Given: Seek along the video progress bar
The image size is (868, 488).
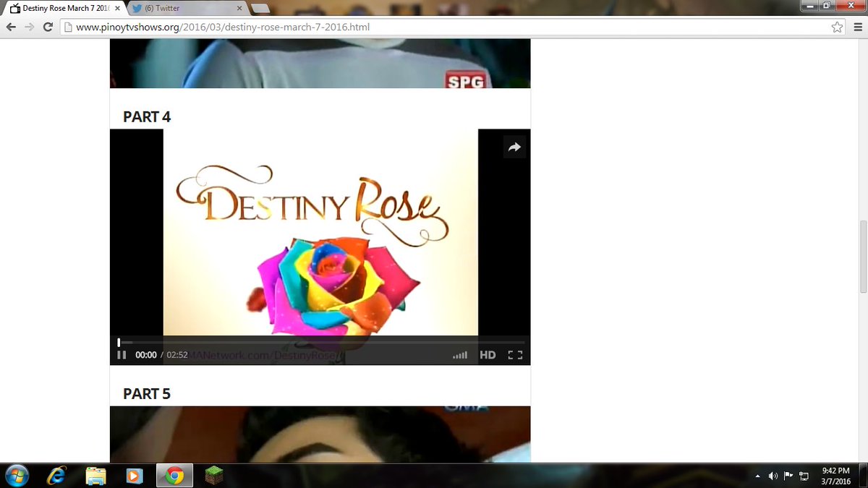Looking at the screenshot, I should [x=320, y=342].
